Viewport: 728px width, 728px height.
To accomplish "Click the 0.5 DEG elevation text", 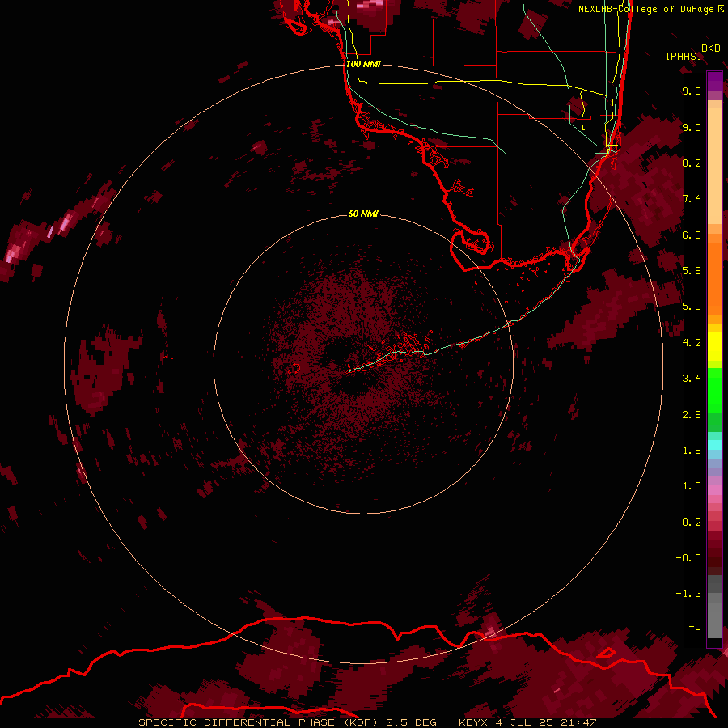I will pyautogui.click(x=412, y=722).
